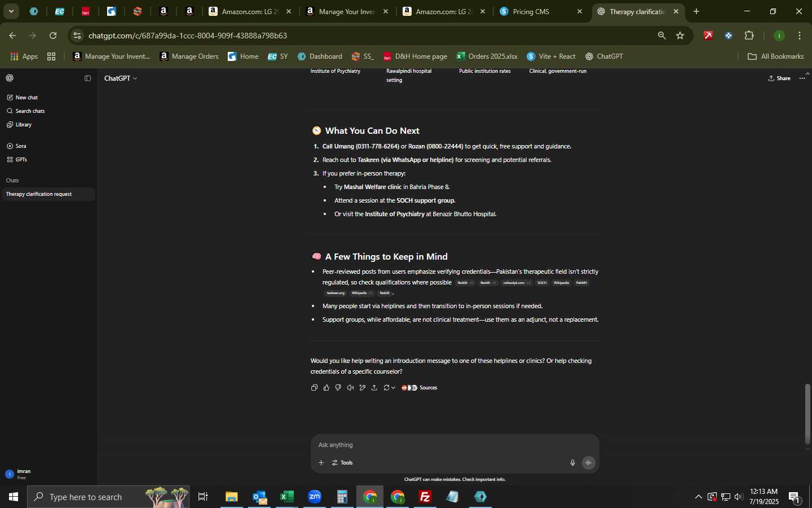Bookmark this page with the star icon

[680, 36]
